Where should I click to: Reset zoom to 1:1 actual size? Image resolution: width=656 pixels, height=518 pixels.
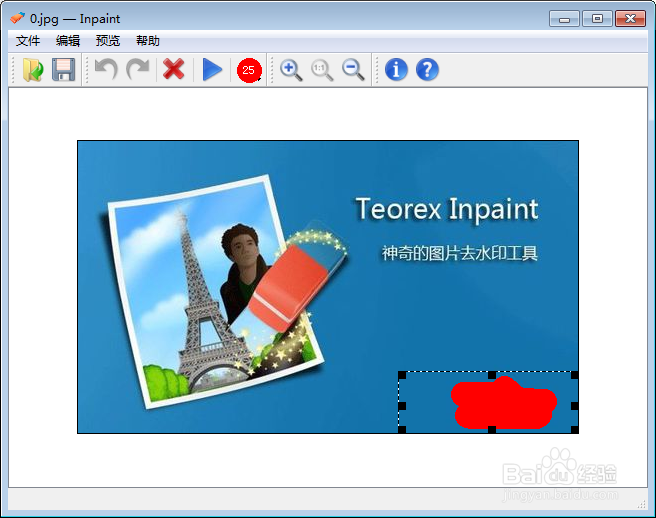pyautogui.click(x=322, y=70)
